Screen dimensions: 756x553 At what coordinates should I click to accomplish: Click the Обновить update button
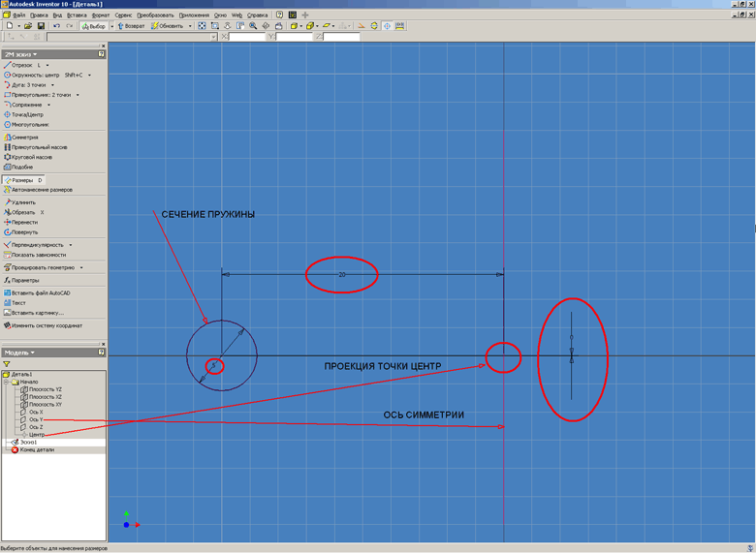coord(168,26)
